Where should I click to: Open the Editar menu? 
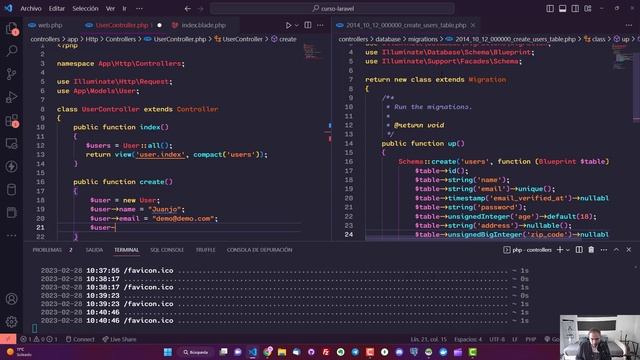[x=57, y=9]
